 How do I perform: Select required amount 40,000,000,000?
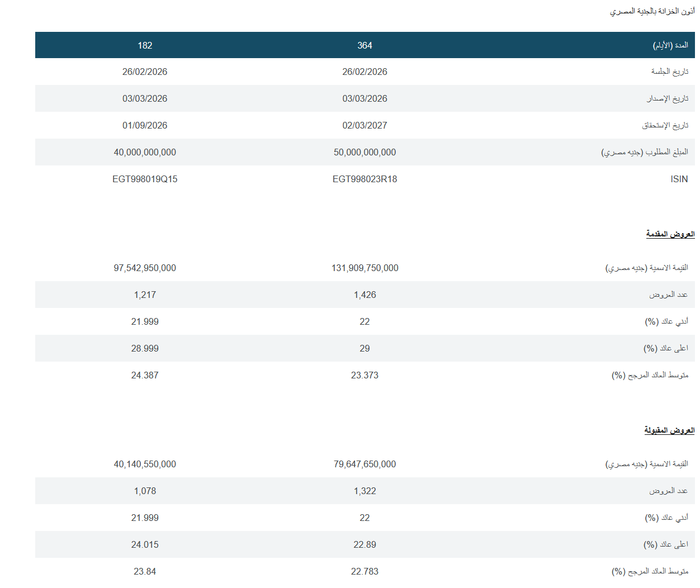tap(145, 152)
